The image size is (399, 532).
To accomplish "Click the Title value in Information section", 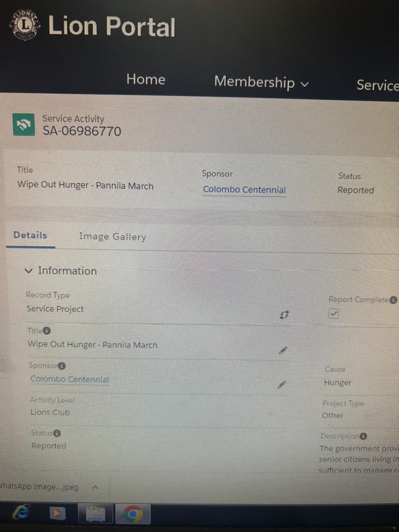I will tap(93, 345).
